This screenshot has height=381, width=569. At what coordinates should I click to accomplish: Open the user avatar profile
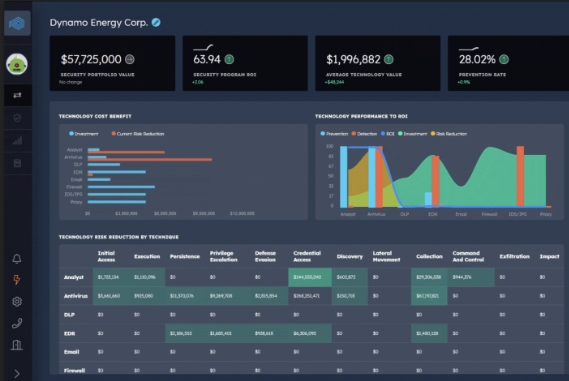17,64
